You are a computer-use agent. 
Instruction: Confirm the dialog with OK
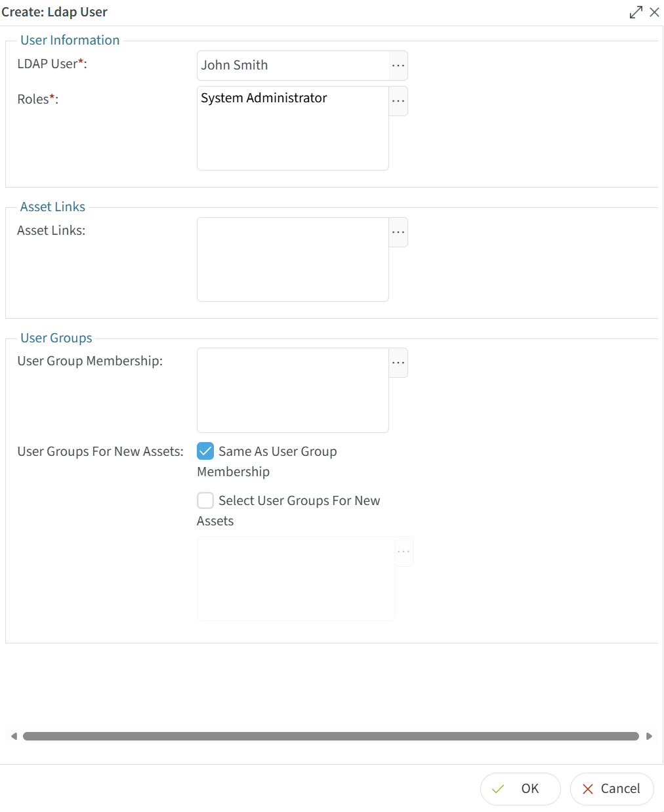[520, 789]
